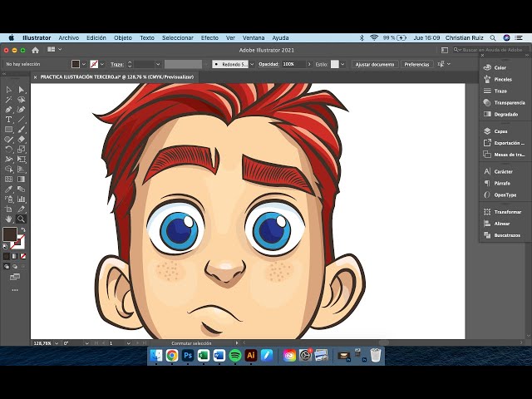Expand the Opacidad slider arrow
This screenshot has height=399, width=532.
click(309, 64)
